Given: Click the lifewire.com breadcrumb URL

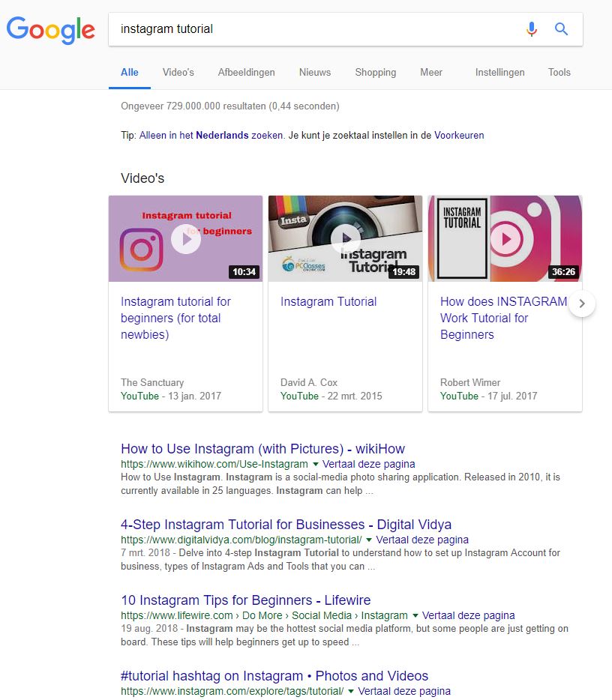Looking at the screenshot, I should coord(264,615).
